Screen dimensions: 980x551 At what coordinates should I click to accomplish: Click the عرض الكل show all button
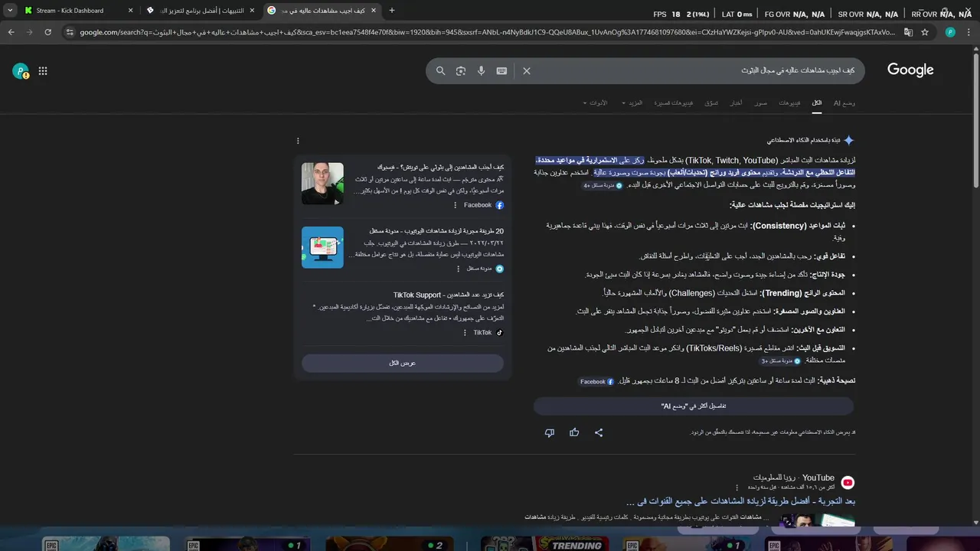pyautogui.click(x=403, y=363)
